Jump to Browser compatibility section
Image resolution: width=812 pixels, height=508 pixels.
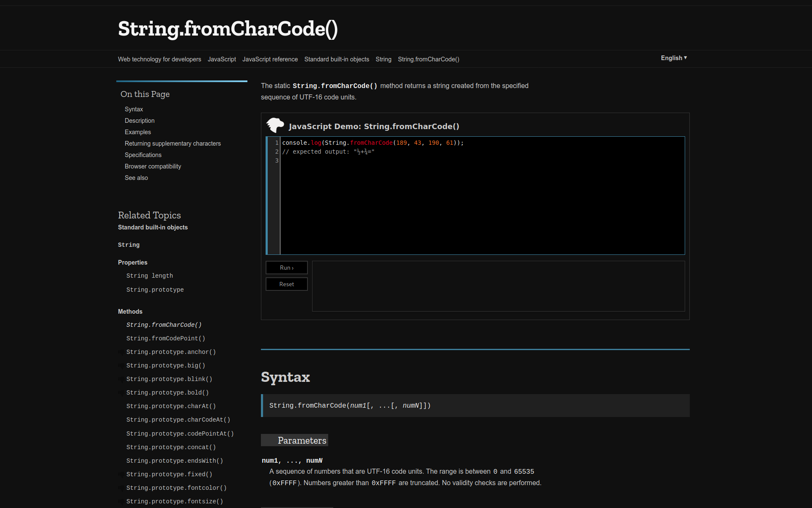click(x=153, y=166)
